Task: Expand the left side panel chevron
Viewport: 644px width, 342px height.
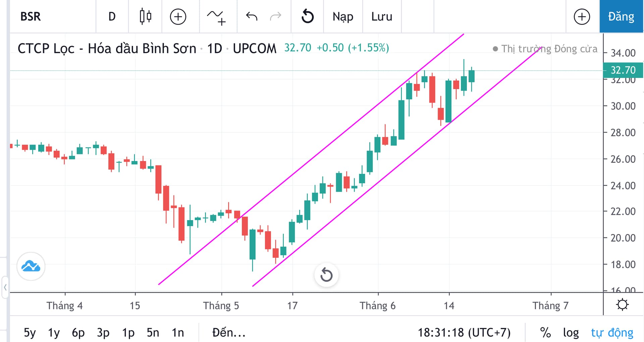Action: point(5,287)
